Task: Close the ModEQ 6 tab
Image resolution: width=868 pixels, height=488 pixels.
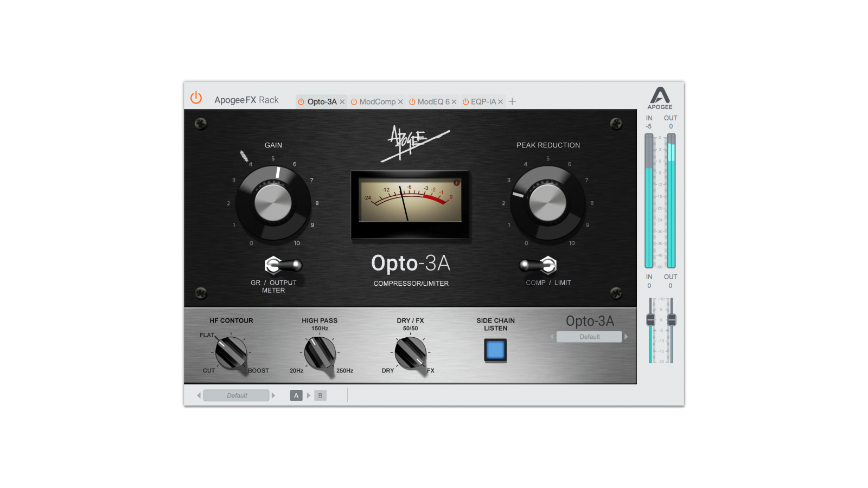Action: 454,102
